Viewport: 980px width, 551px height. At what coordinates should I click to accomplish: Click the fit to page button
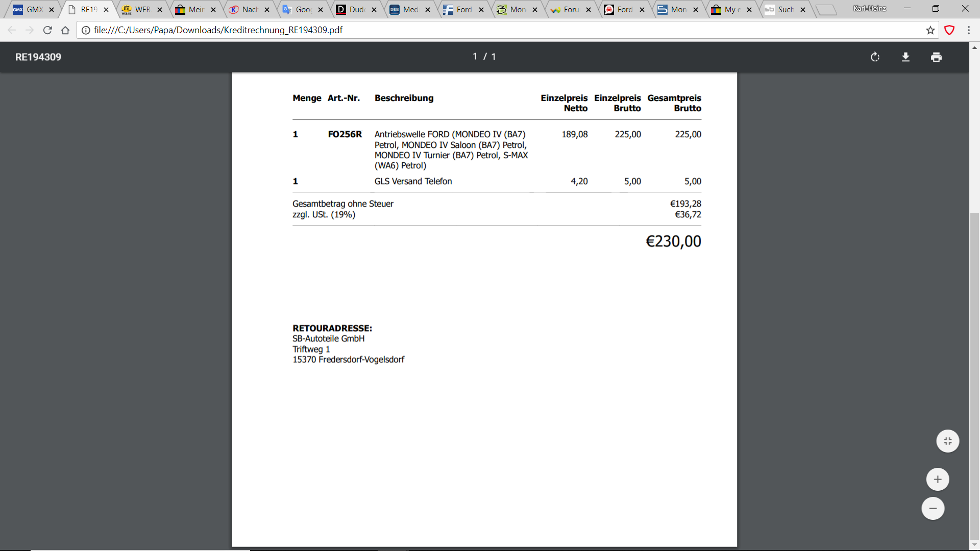coord(948,441)
